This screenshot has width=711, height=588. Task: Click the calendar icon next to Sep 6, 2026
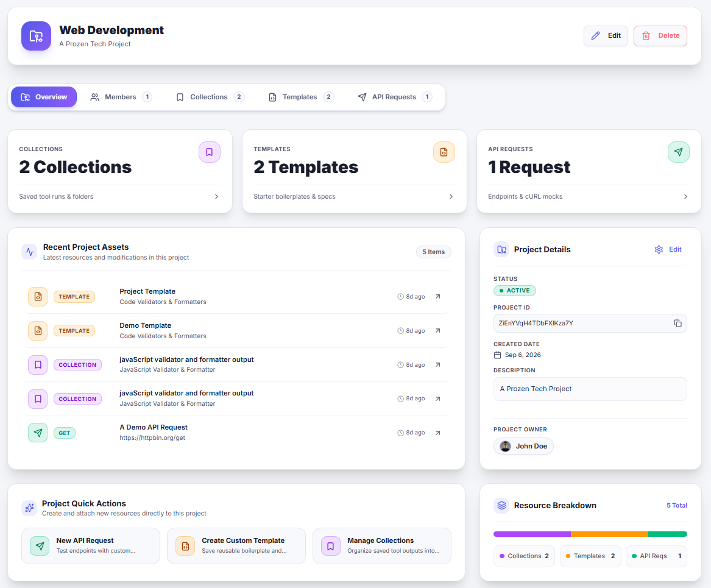(497, 355)
